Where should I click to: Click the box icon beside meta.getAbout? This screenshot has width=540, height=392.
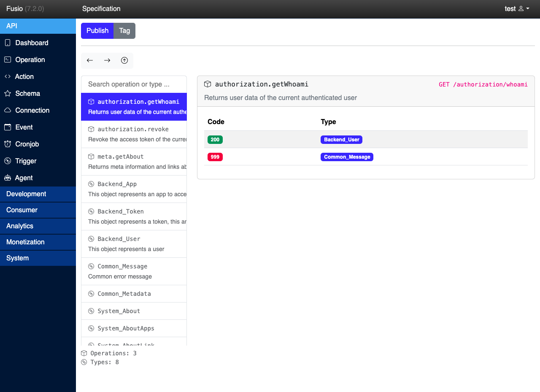point(91,157)
